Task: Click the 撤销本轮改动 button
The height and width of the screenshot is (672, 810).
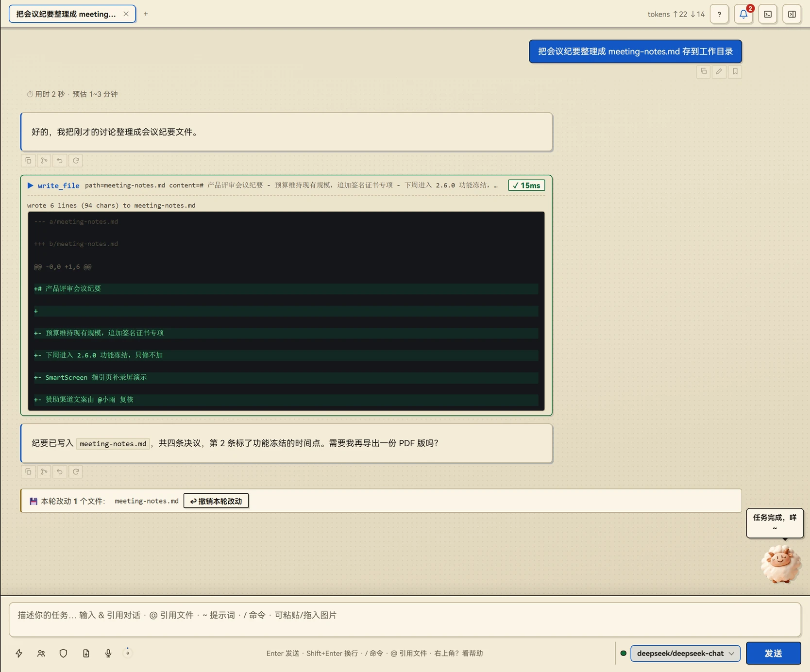Action: click(216, 501)
